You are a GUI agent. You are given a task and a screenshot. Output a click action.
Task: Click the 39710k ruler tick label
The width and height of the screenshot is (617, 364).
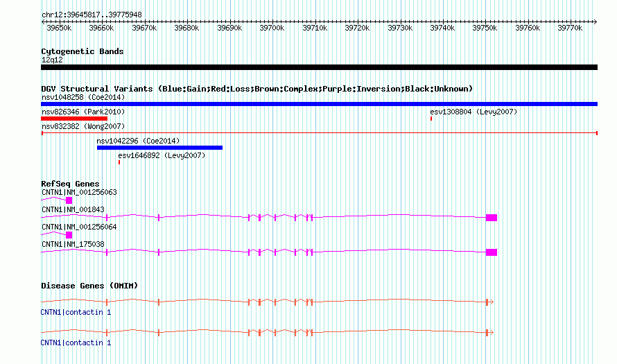point(315,28)
